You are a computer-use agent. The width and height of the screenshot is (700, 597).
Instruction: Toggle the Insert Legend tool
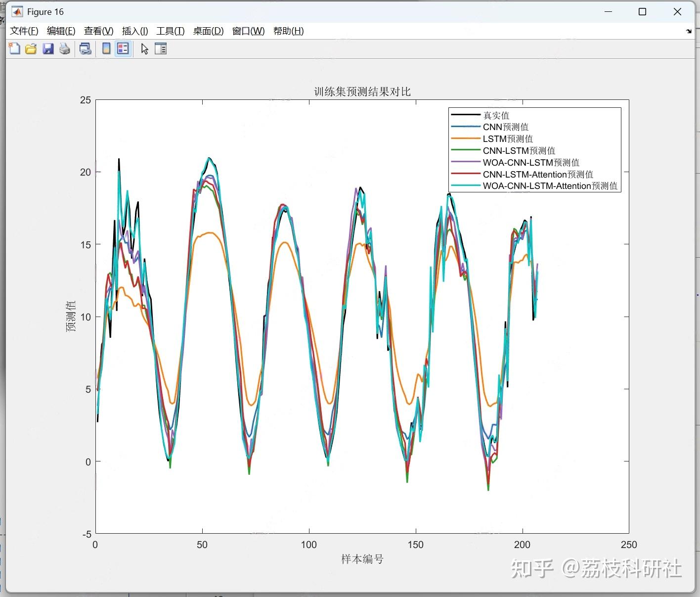pos(123,48)
